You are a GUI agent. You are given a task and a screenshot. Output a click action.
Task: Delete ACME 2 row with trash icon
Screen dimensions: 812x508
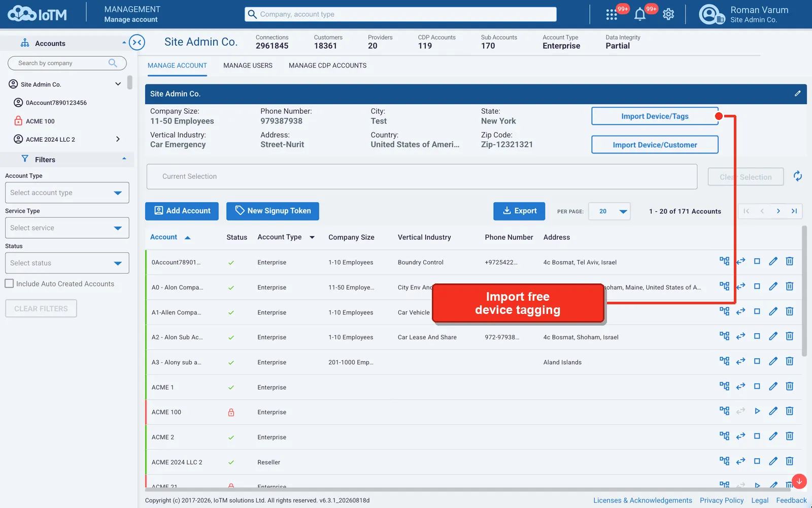coord(789,436)
